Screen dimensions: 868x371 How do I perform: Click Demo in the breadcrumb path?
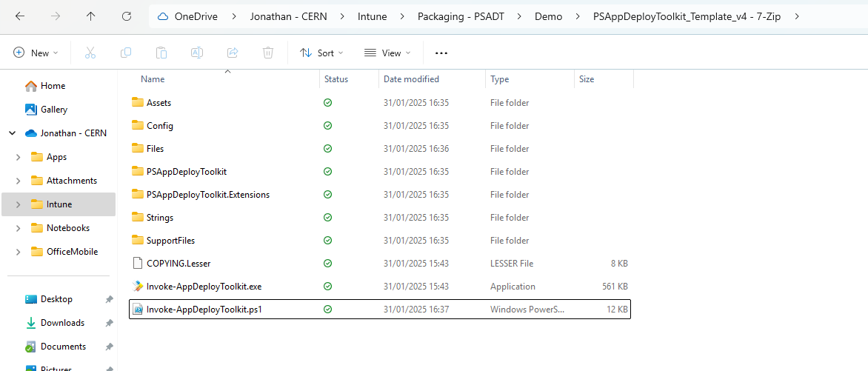pyautogui.click(x=548, y=16)
